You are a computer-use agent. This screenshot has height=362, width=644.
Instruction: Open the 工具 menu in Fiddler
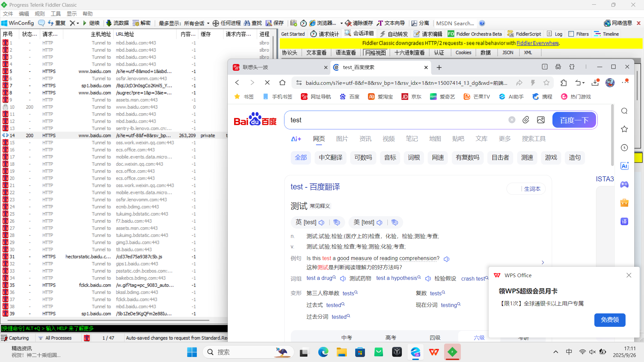click(55, 13)
